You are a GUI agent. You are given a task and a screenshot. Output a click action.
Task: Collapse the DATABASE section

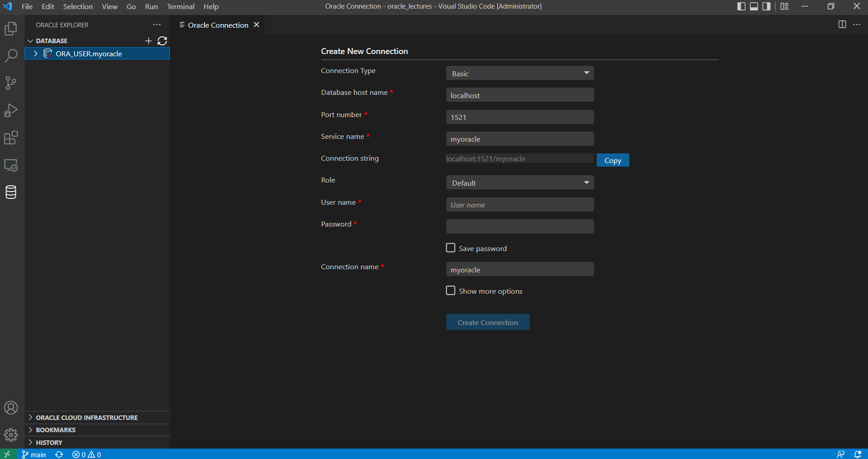pyautogui.click(x=30, y=41)
